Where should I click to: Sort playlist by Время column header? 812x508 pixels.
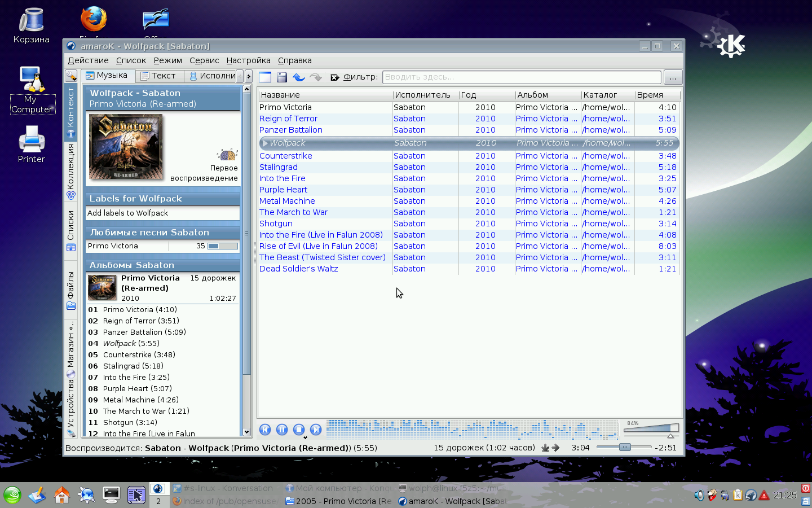click(x=657, y=95)
